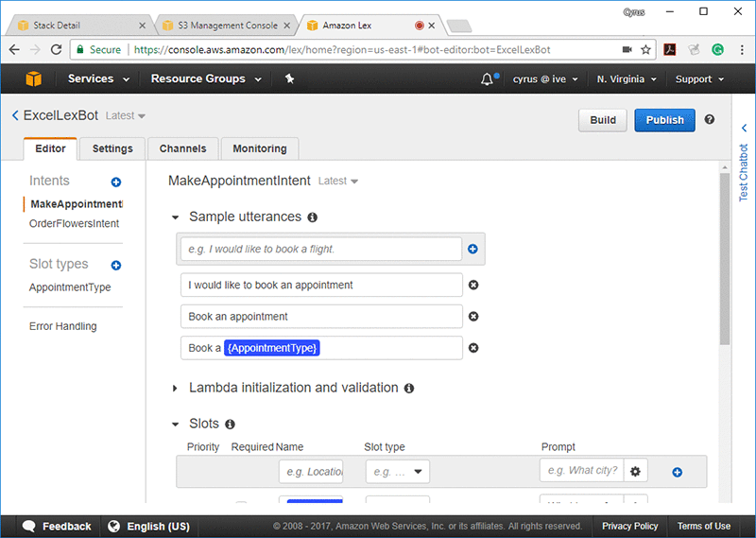Switch to the Settings tab

point(112,148)
